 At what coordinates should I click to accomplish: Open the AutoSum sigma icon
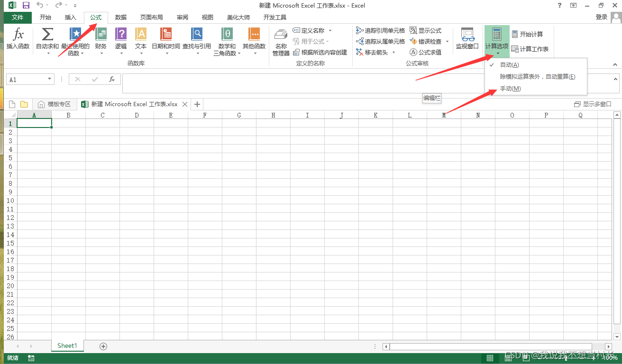point(47,35)
